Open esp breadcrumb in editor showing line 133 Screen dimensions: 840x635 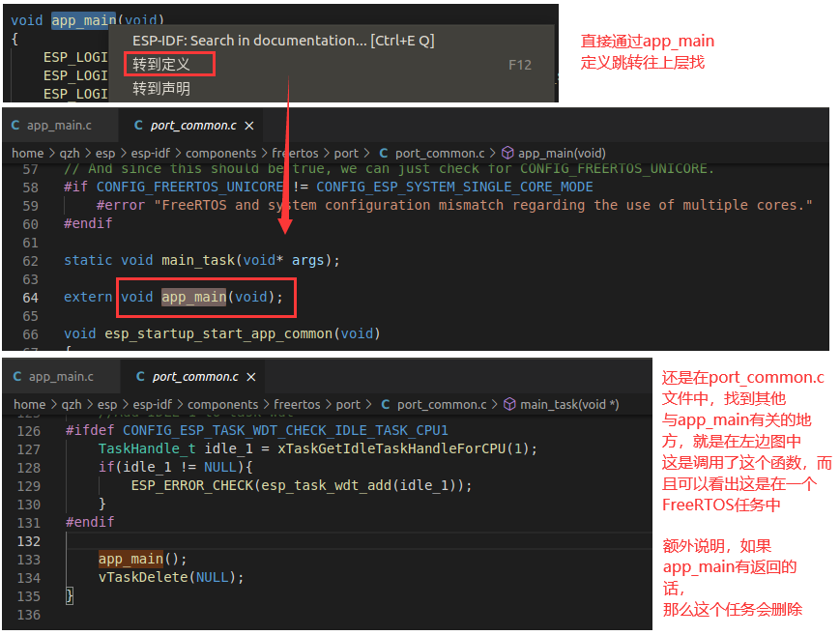107,405
